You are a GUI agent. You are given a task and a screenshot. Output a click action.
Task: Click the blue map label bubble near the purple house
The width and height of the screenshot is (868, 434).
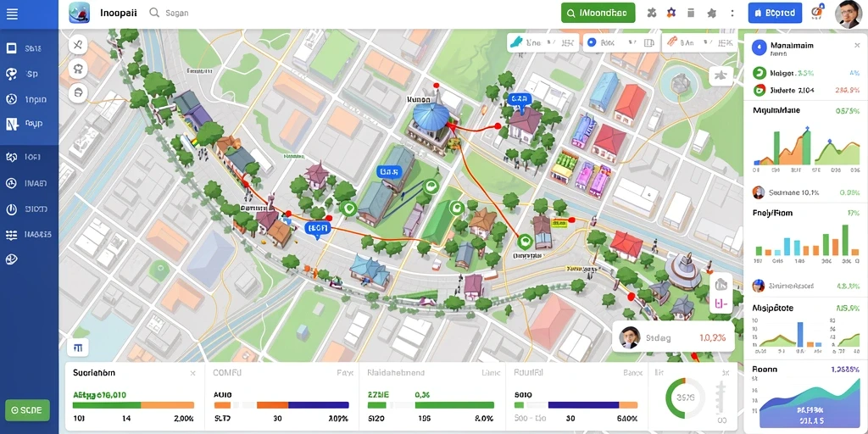pos(520,100)
